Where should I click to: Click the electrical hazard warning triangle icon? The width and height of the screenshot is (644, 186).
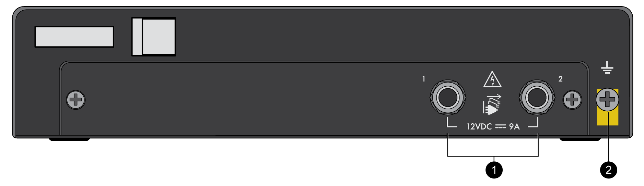(492, 79)
